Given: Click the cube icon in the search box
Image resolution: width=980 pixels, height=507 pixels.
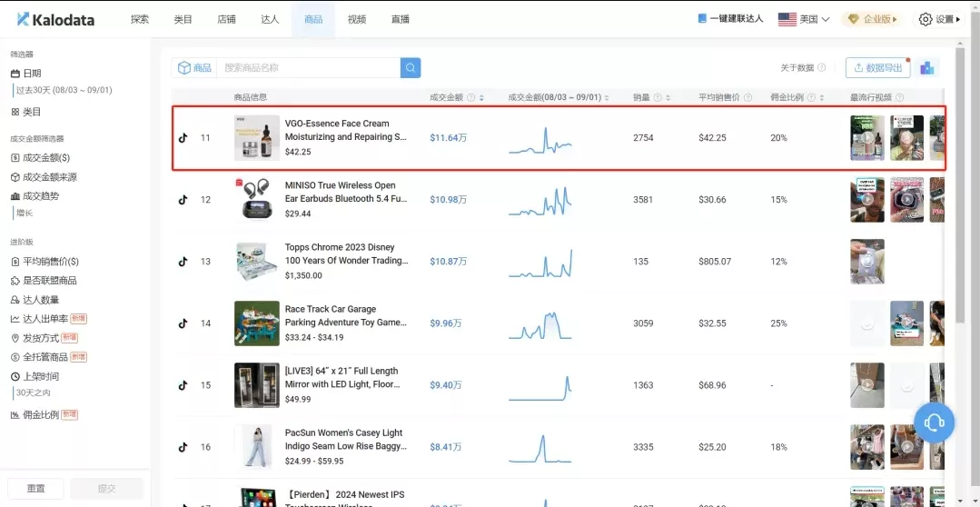Looking at the screenshot, I should coord(184,67).
